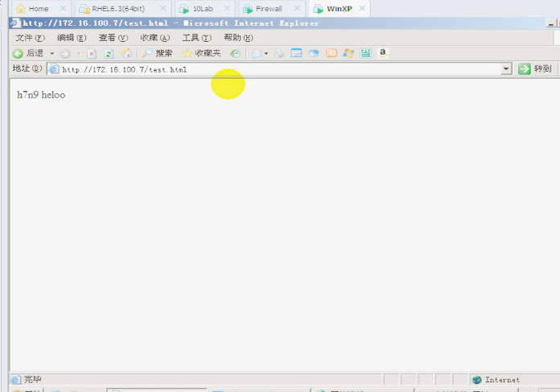Open the Edit menu (编辑)

coord(72,38)
